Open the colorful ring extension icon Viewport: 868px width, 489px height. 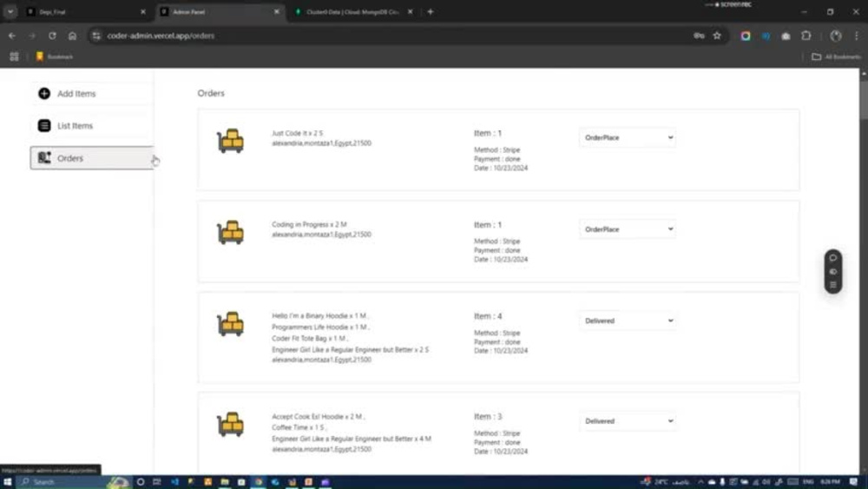point(746,36)
